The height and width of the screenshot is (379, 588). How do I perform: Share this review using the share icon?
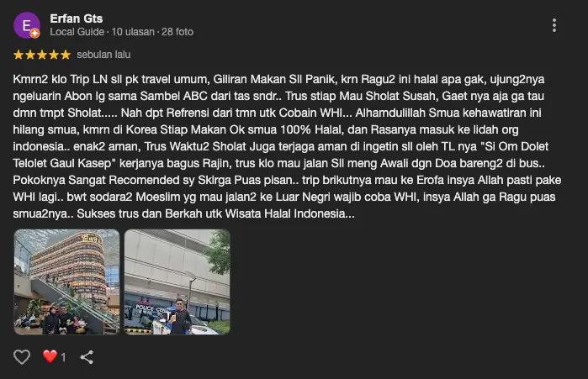click(x=87, y=357)
